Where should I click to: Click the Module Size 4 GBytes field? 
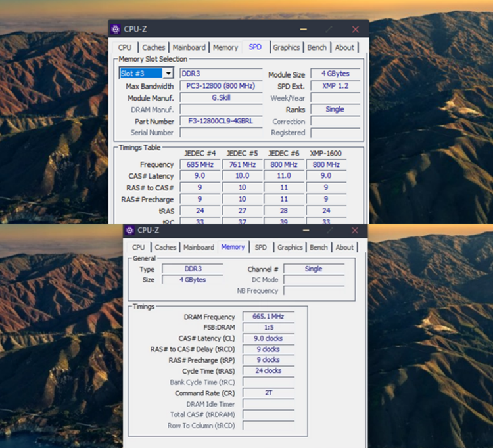pyautogui.click(x=335, y=74)
